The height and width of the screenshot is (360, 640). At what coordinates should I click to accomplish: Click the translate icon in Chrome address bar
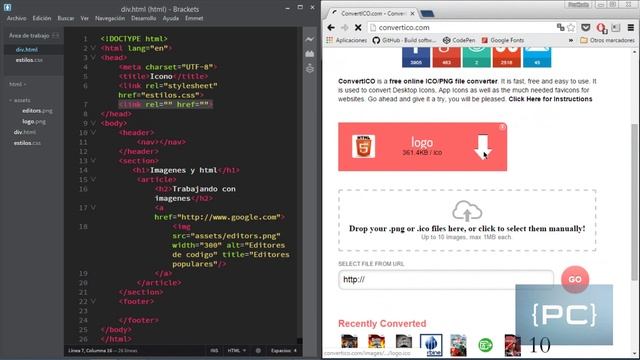[560, 27]
